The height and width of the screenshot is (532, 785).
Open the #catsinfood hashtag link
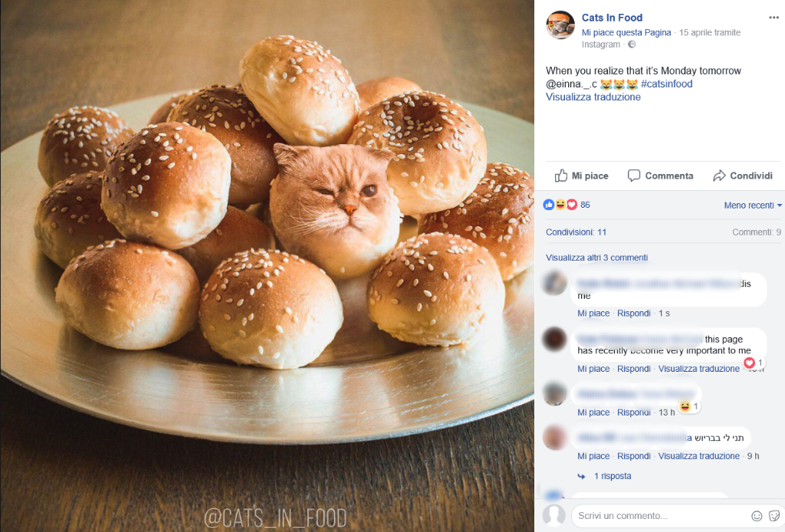[x=666, y=84]
